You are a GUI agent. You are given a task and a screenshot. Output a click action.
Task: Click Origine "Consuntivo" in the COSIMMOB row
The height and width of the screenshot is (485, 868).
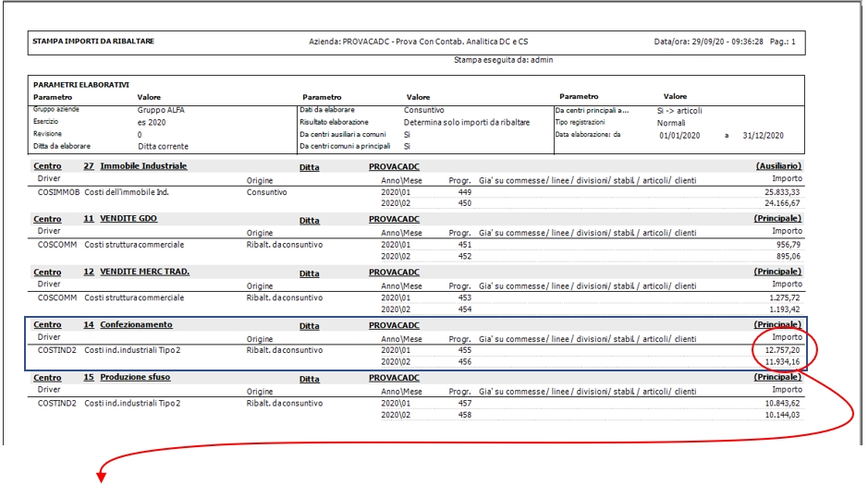(x=266, y=192)
